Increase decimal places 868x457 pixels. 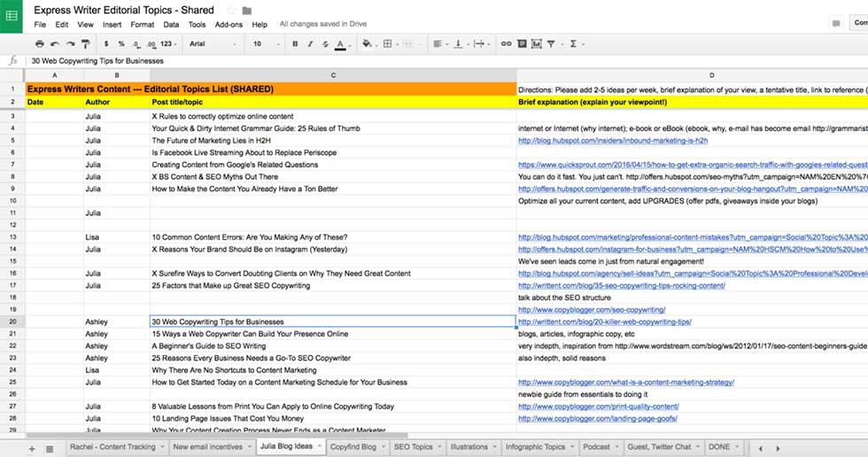pos(151,43)
